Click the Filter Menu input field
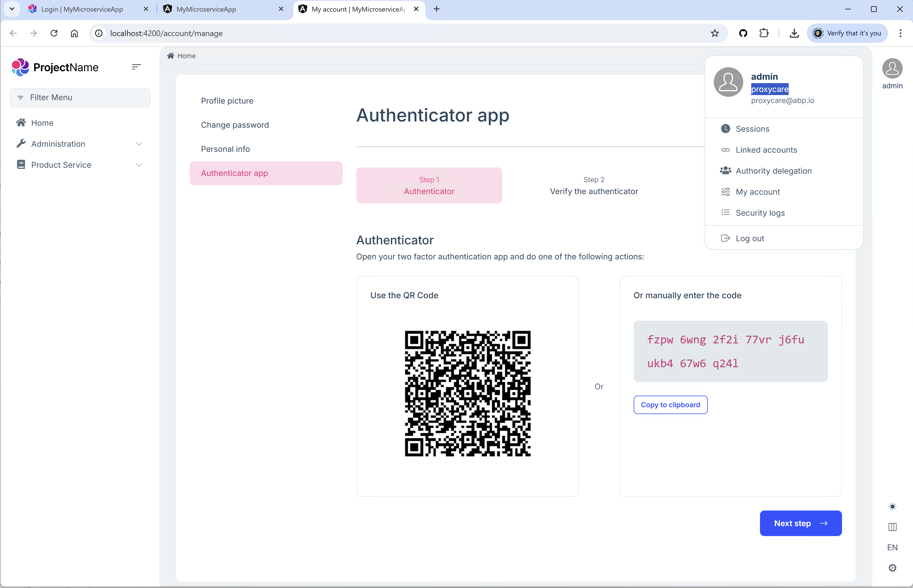 [x=80, y=97]
